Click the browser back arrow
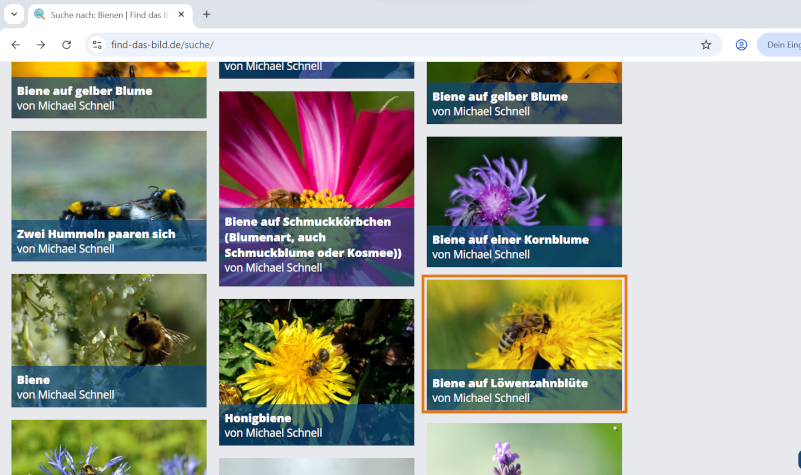This screenshot has height=475, width=801. [15, 45]
